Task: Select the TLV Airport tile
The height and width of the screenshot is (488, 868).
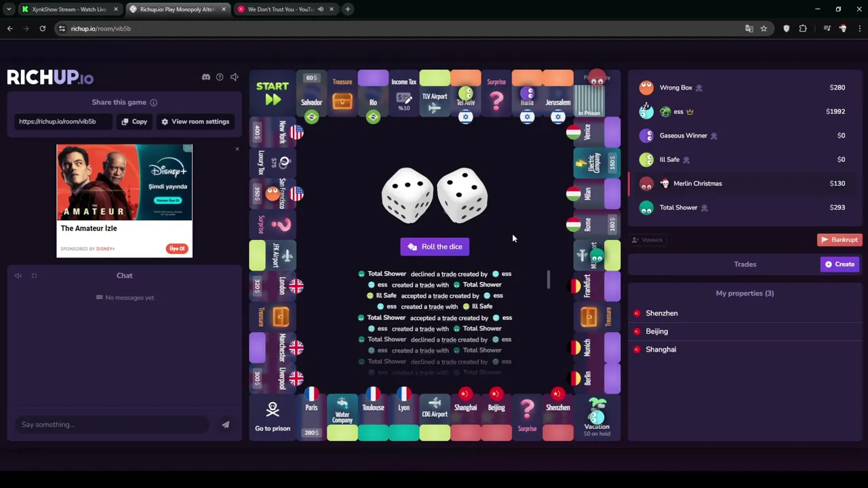Action: click(435, 94)
